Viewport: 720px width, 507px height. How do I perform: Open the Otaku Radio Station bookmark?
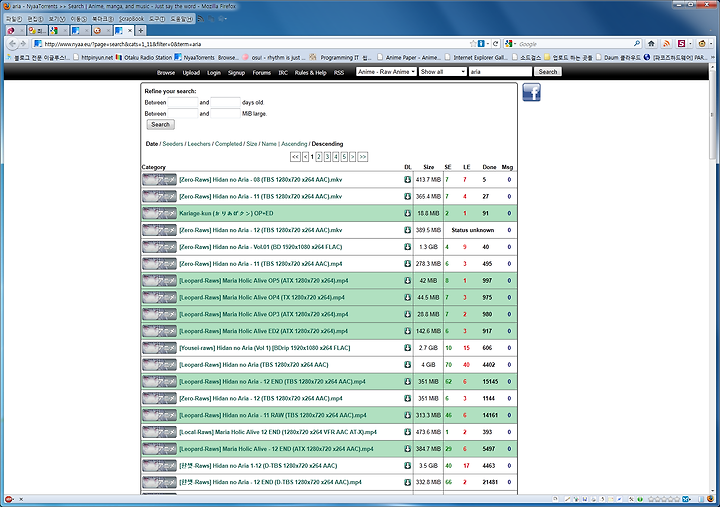pos(144,57)
